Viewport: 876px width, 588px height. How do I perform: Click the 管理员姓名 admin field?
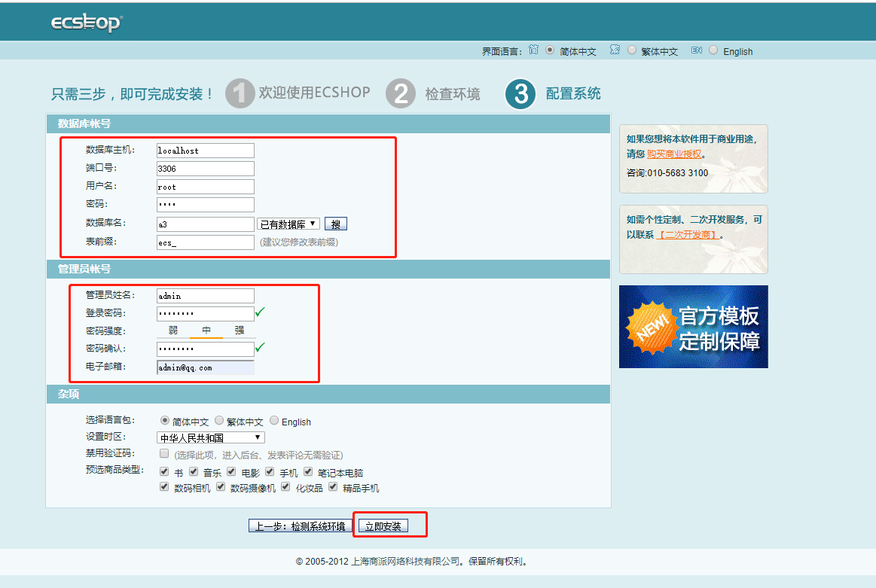click(206, 295)
